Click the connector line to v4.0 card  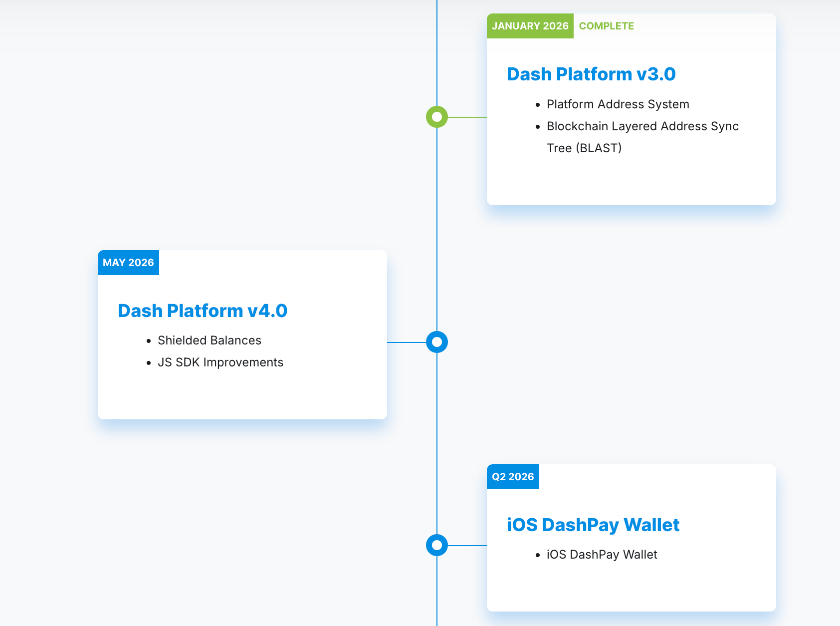(x=407, y=342)
